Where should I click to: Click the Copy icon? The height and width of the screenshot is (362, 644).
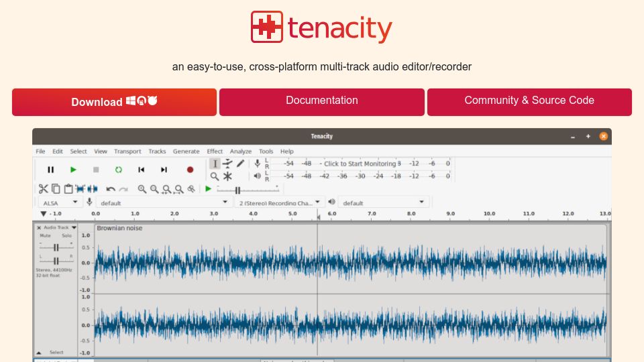point(56,189)
